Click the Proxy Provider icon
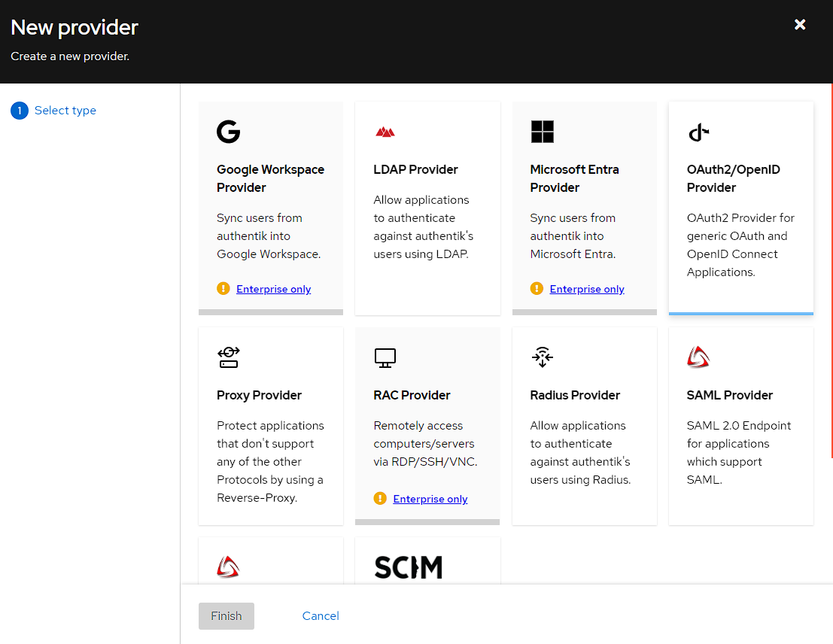This screenshot has width=833, height=644. tap(228, 357)
